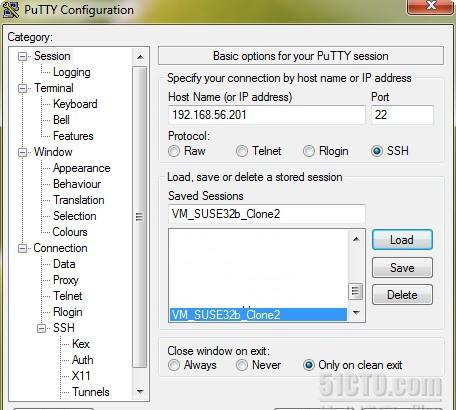Open the Logging category

click(72, 72)
